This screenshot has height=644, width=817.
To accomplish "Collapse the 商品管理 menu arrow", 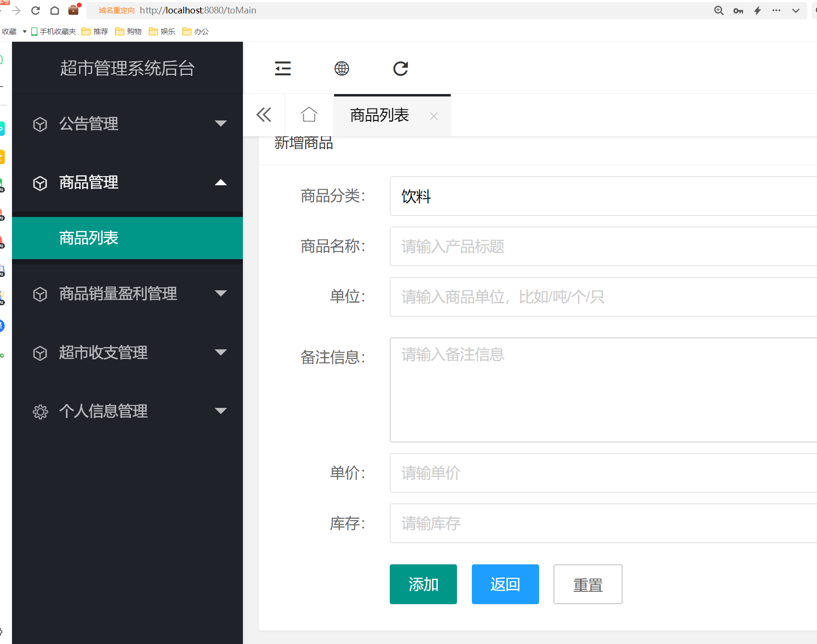I will pyautogui.click(x=221, y=182).
